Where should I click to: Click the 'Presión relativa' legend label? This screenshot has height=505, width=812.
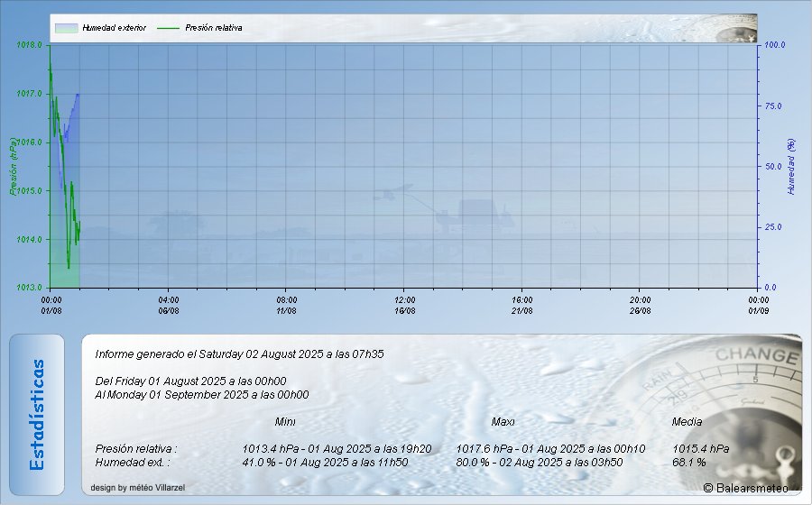click(213, 28)
